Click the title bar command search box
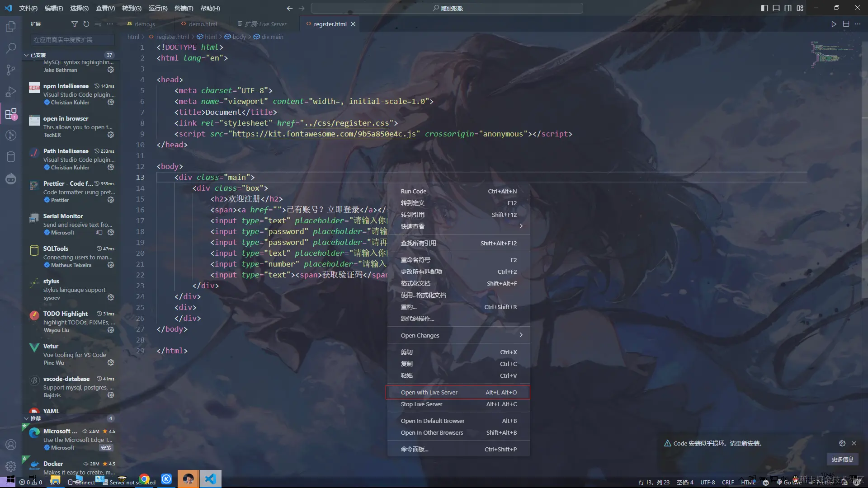The height and width of the screenshot is (488, 868). (447, 8)
